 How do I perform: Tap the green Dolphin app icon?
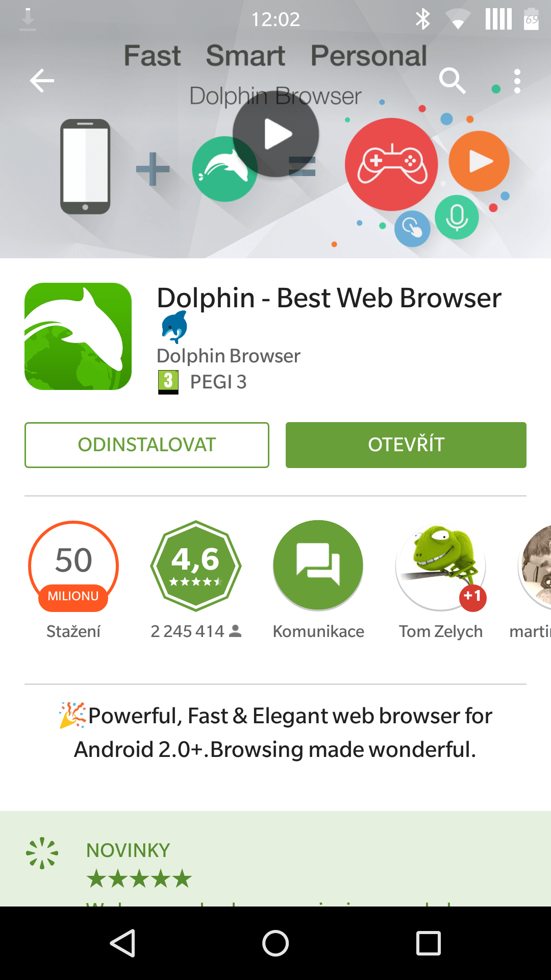coord(78,336)
